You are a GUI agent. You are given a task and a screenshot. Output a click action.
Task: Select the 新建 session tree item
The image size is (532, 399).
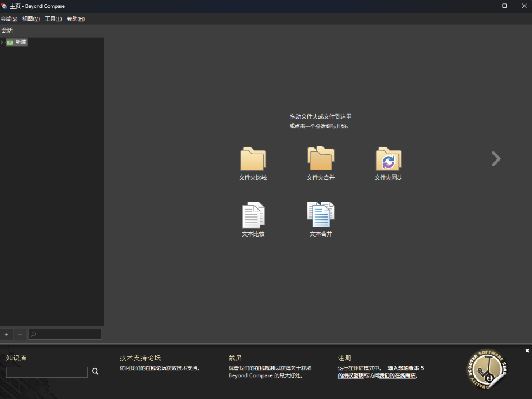pos(17,42)
